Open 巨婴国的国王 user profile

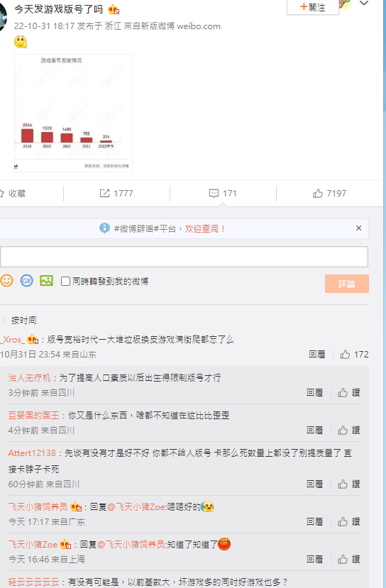(x=34, y=416)
